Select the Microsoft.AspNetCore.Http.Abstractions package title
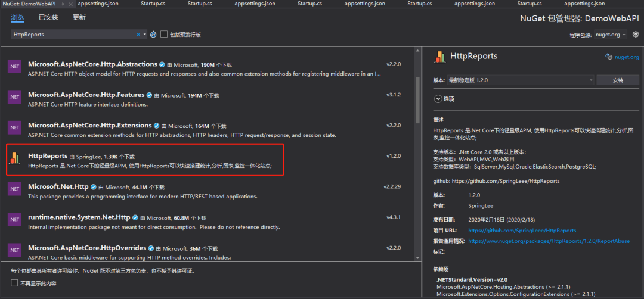644x299 pixels. [x=93, y=64]
